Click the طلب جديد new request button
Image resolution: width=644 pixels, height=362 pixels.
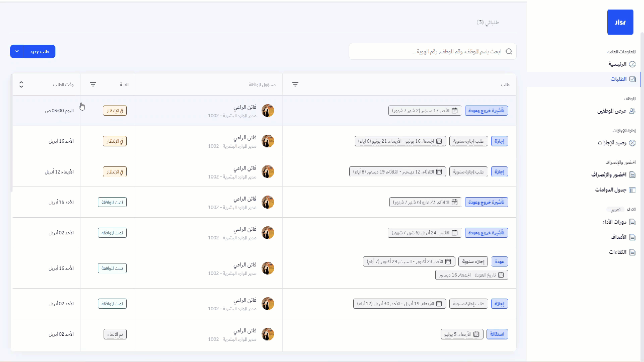(x=39, y=51)
